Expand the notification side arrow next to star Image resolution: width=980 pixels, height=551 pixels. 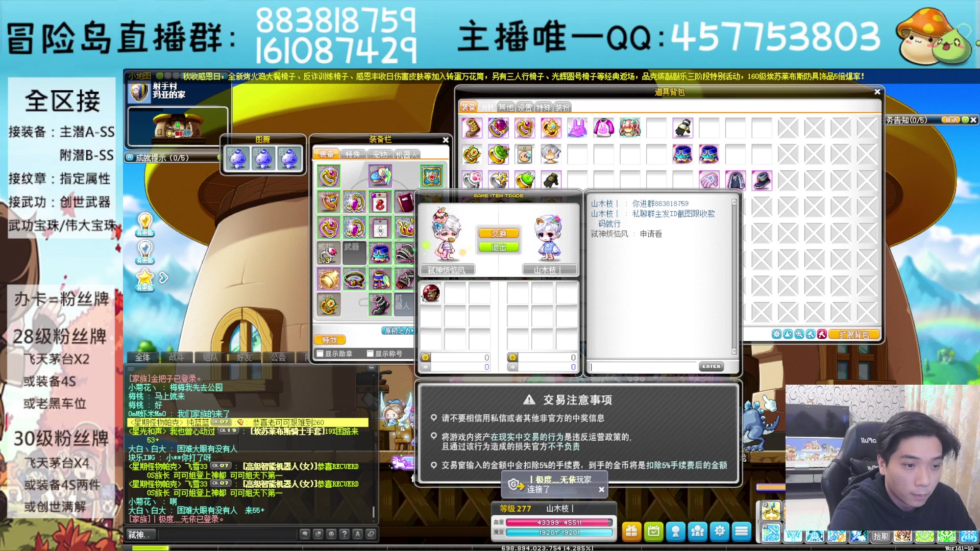163,278
